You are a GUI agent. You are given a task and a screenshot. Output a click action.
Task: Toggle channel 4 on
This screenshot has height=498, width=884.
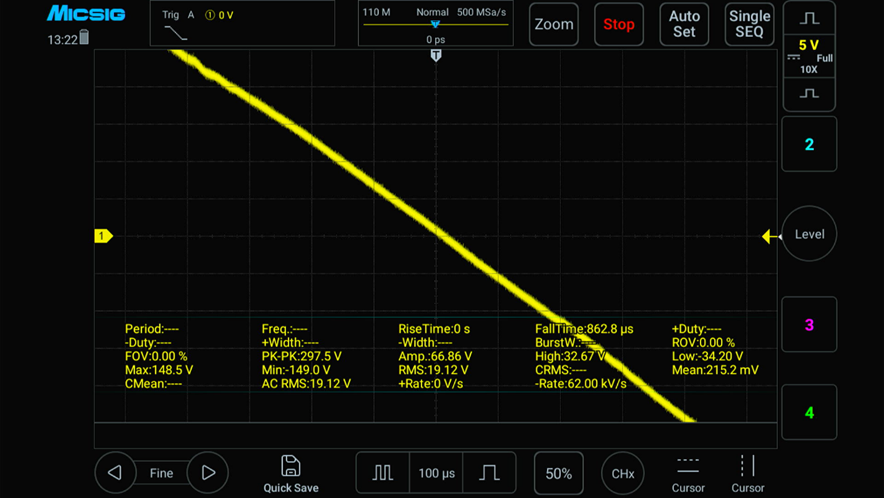coord(809,412)
